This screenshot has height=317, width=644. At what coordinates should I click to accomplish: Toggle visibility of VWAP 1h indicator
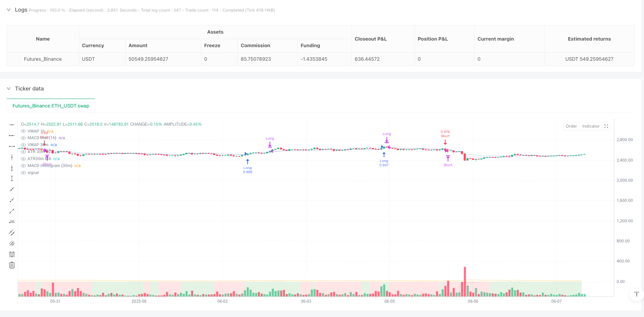pos(24,131)
